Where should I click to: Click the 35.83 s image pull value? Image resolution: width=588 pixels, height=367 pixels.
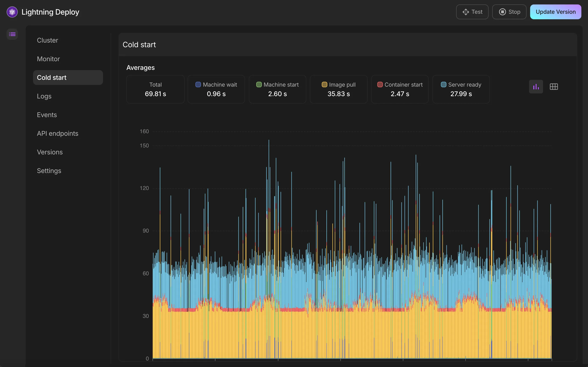339,94
